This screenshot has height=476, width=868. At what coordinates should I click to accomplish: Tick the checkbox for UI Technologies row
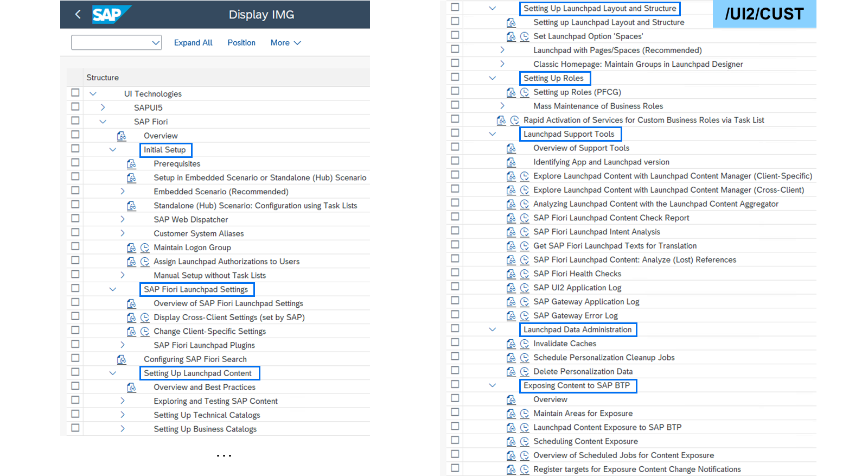pyautogui.click(x=75, y=93)
